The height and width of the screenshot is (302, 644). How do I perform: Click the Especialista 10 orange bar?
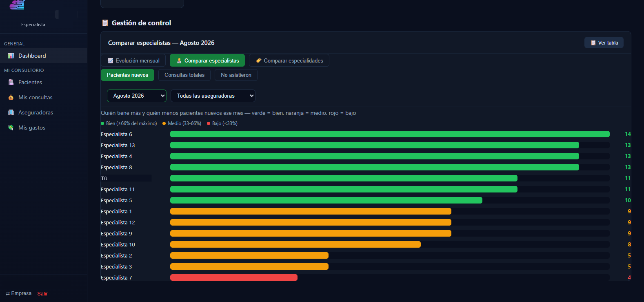(x=295, y=244)
